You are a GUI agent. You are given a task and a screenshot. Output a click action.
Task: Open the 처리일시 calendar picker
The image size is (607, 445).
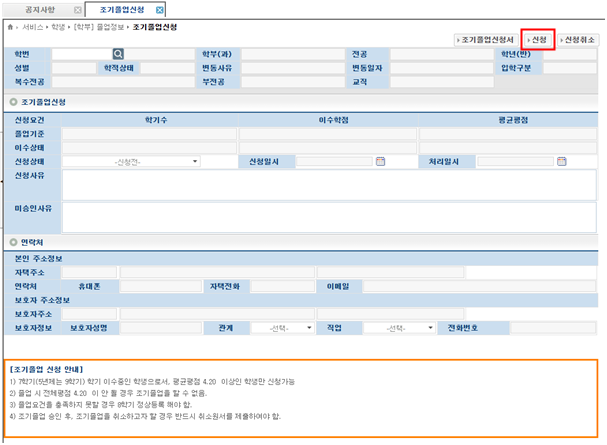561,161
